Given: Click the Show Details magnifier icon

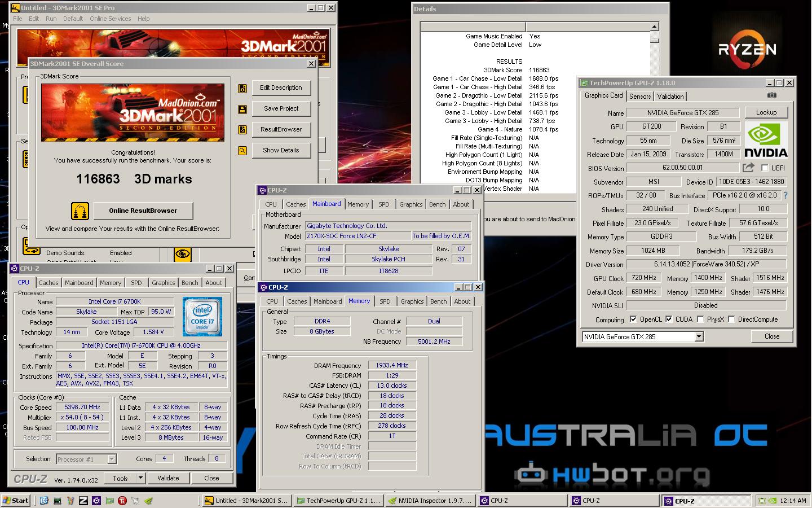Looking at the screenshot, I should 242,151.
